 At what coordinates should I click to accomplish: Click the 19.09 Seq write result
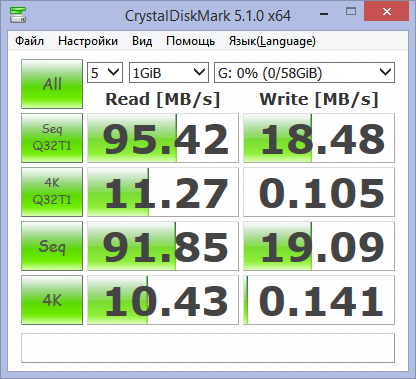(x=319, y=246)
